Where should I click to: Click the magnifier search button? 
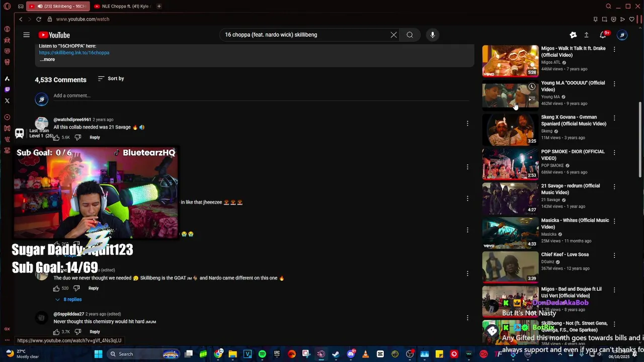click(410, 35)
